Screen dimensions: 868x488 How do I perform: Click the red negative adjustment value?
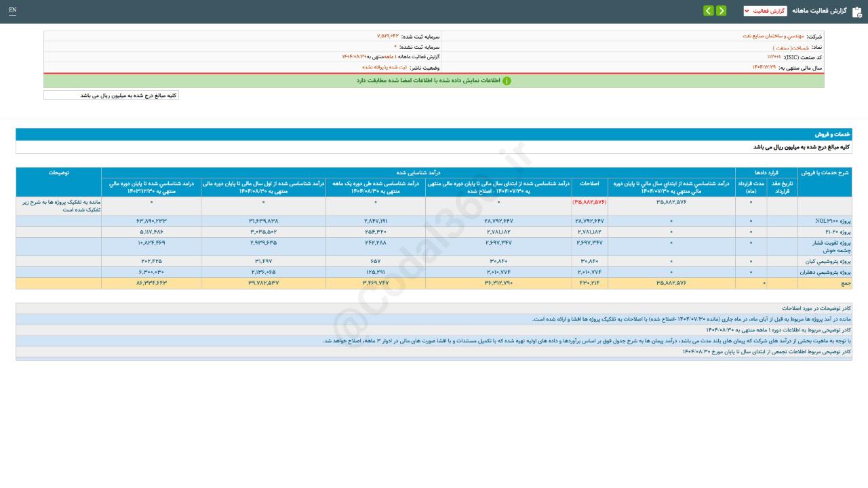589,202
